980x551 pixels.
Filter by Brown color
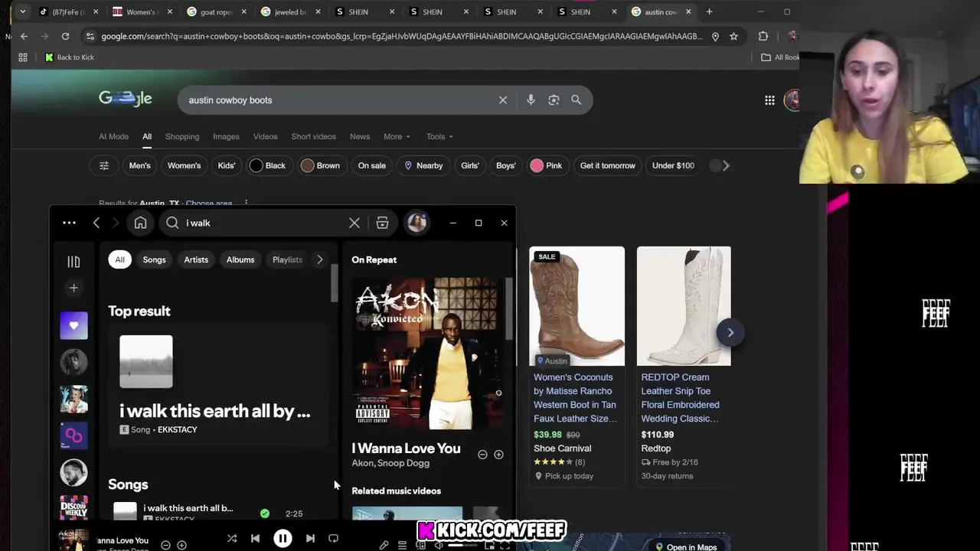321,165
